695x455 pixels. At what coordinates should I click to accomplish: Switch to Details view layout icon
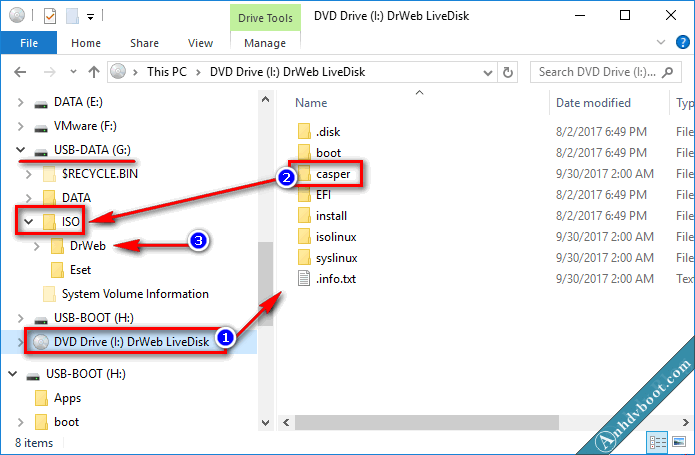[658, 442]
